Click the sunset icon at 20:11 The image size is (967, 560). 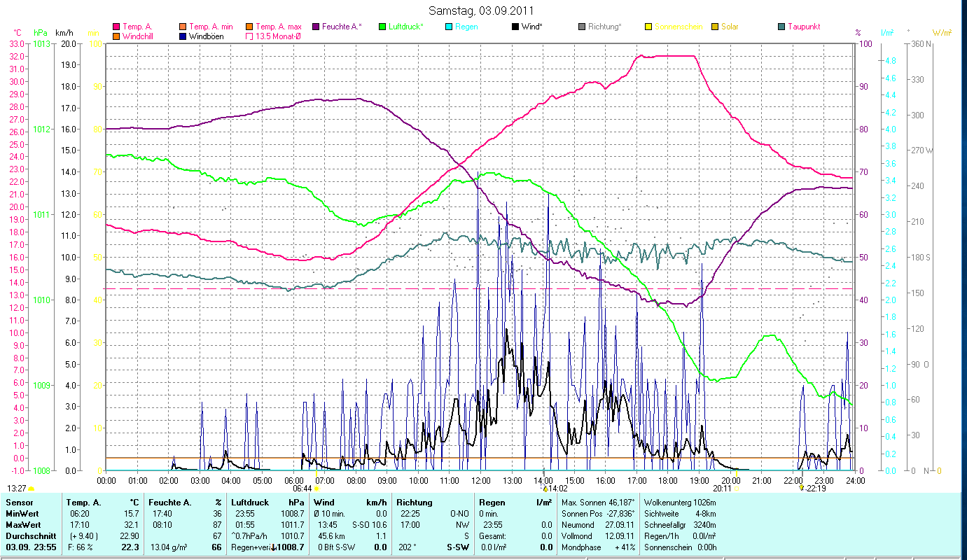[737, 489]
